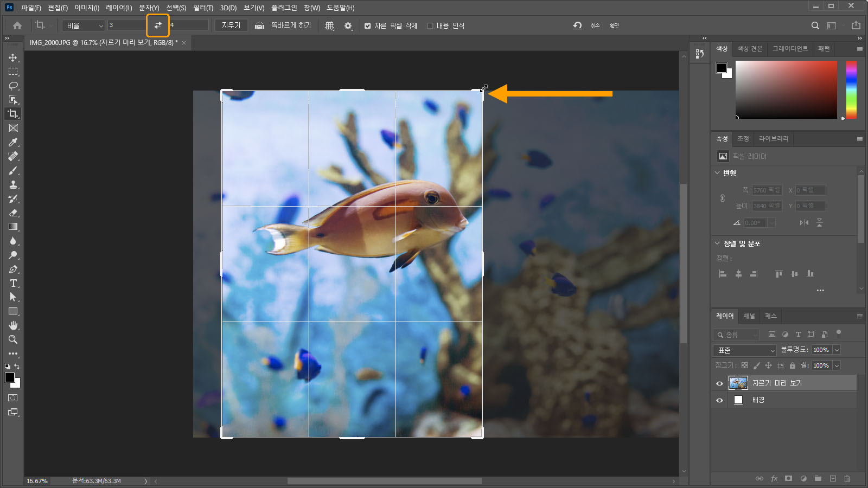Click the 취소 cancel crop button

(595, 25)
